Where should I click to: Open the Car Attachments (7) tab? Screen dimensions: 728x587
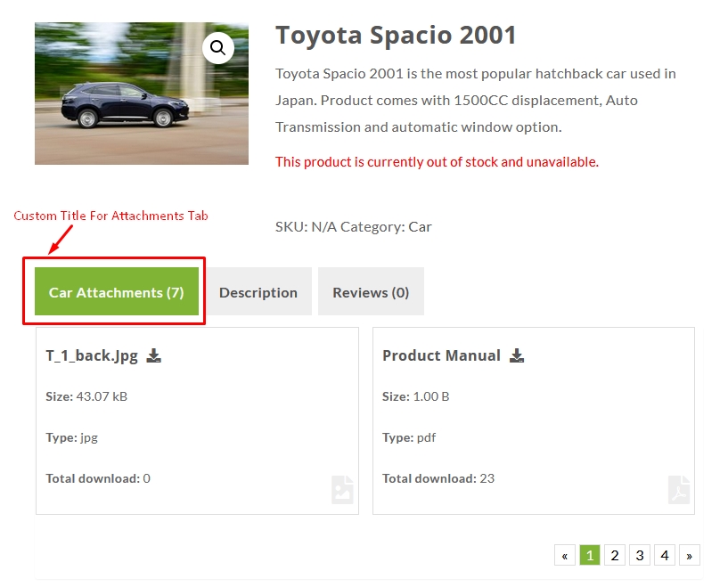click(x=117, y=292)
